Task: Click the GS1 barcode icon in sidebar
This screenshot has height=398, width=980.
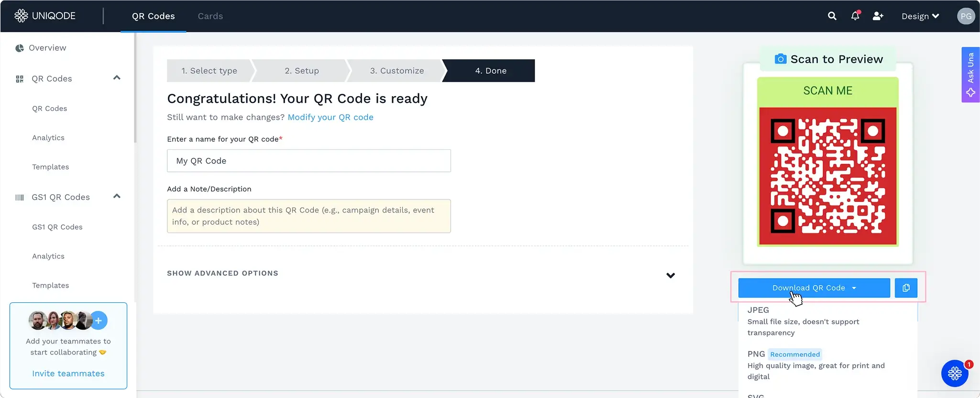Action: click(20, 197)
